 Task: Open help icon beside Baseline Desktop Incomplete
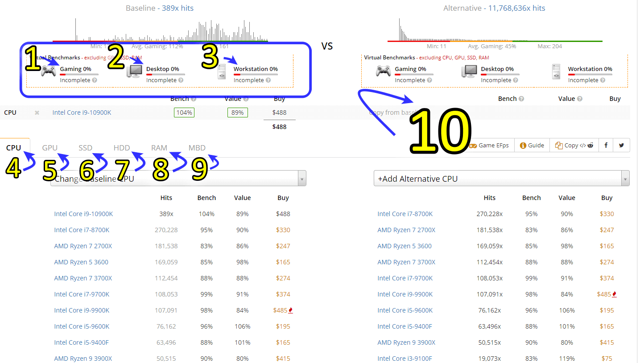181,80
